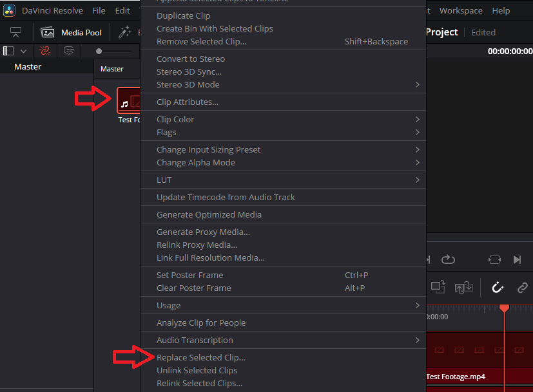
Task: Open the Media Pool panel
Action: (x=72, y=32)
